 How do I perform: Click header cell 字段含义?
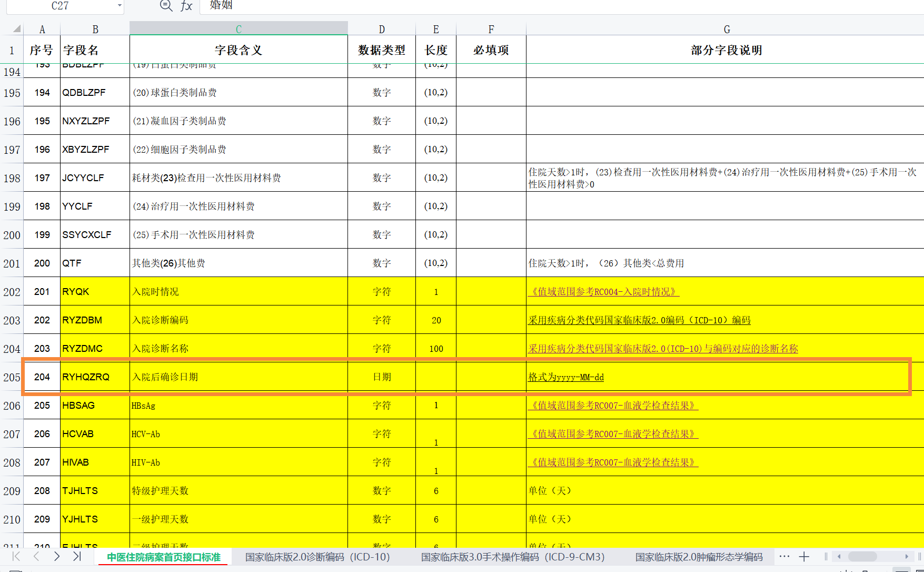(239, 50)
